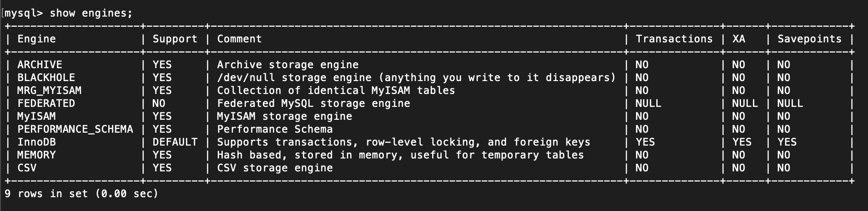The image size is (868, 211).
Task: Click the BLACKHOLE engine name
Action: coord(46,78)
